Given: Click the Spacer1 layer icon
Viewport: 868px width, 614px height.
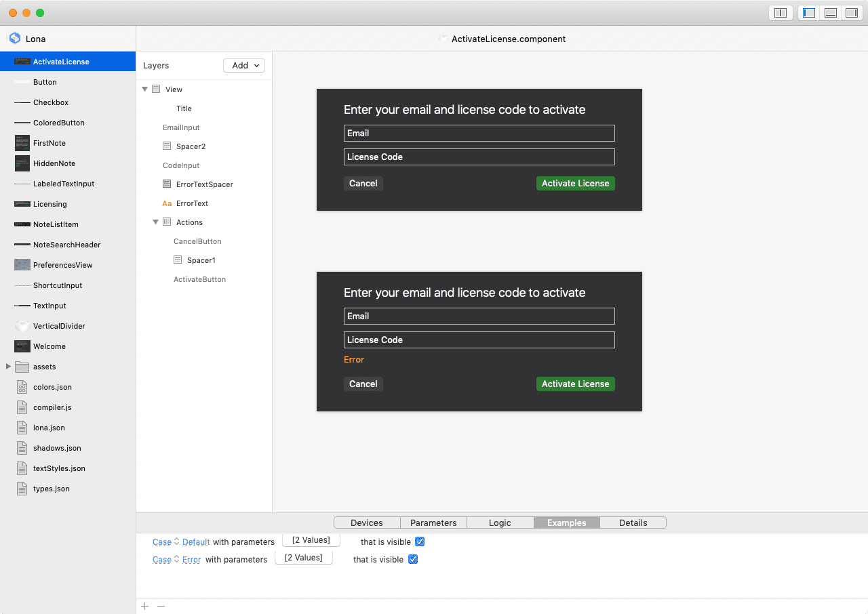Looking at the screenshot, I should 178,260.
